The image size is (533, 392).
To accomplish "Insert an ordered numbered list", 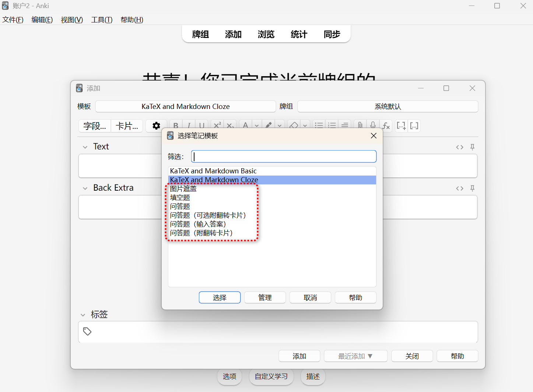I will [332, 126].
